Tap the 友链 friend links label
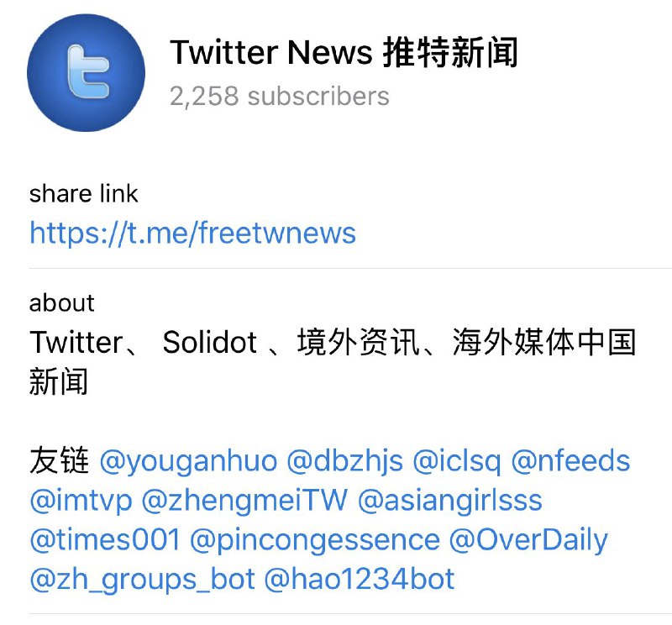This screenshot has width=672, height=625. (59, 461)
